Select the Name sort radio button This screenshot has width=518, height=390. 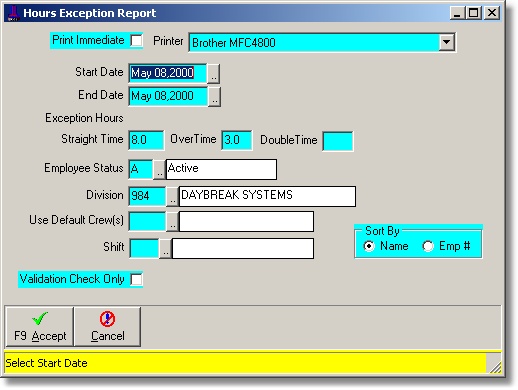pyautogui.click(x=369, y=246)
